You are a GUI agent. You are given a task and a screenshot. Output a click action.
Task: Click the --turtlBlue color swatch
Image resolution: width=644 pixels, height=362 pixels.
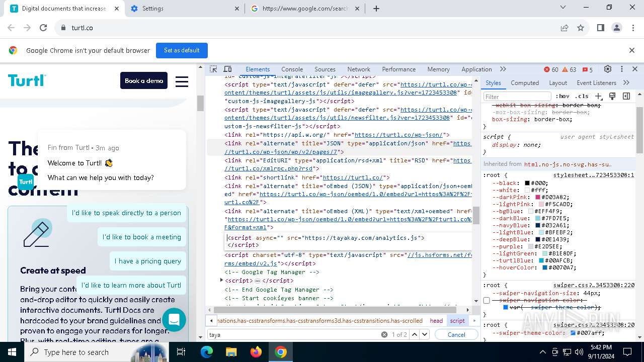(x=541, y=261)
